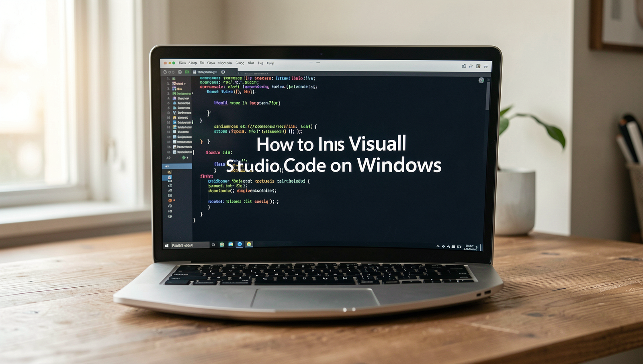Open the long 'Moosola' menu bar item
The height and width of the screenshot is (364, 643).
pos(225,63)
